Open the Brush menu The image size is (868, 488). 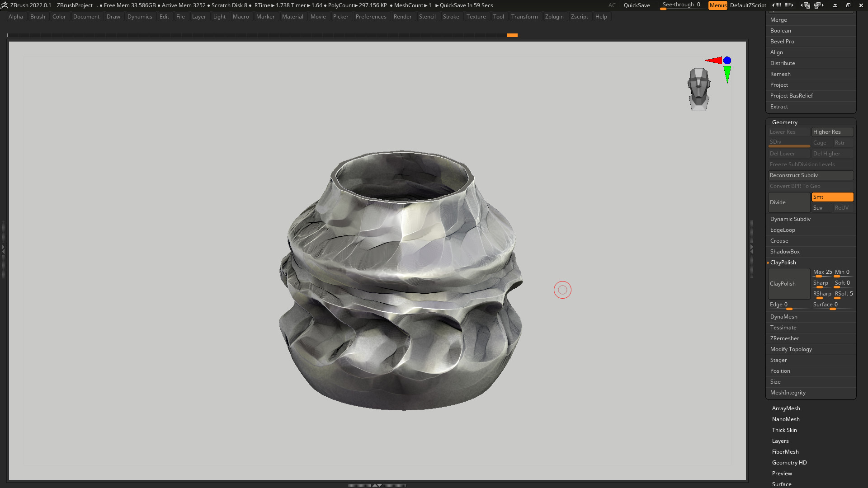38,17
